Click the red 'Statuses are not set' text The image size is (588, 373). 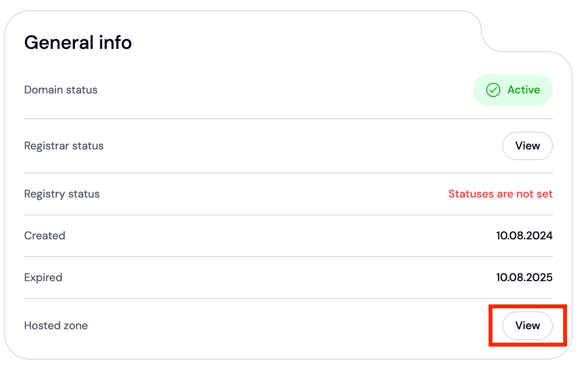click(500, 194)
